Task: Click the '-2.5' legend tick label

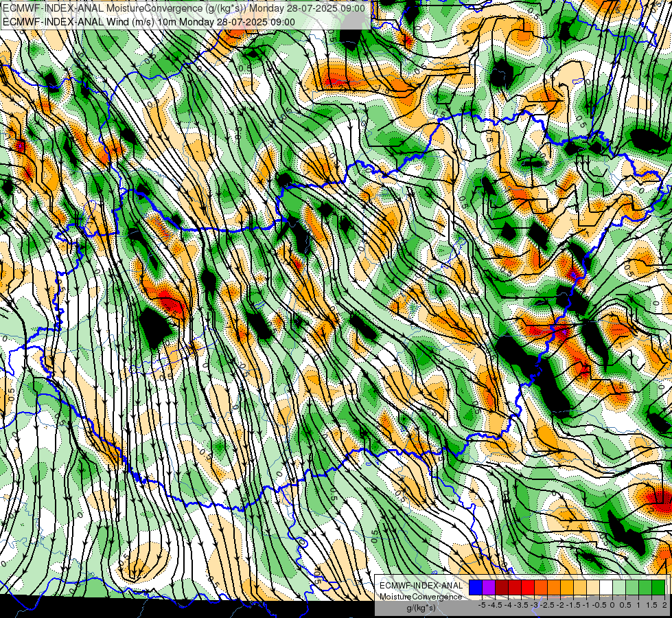Action: coord(547,605)
